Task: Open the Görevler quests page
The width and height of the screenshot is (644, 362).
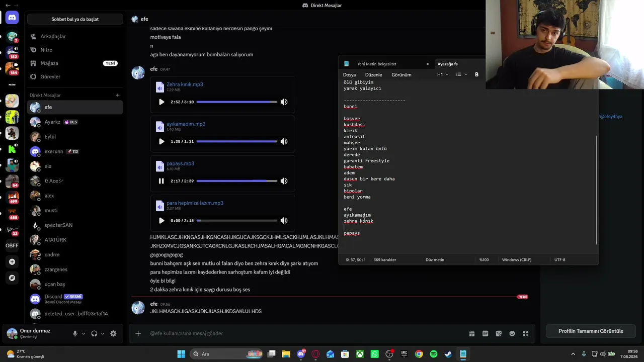Action: pos(75,76)
